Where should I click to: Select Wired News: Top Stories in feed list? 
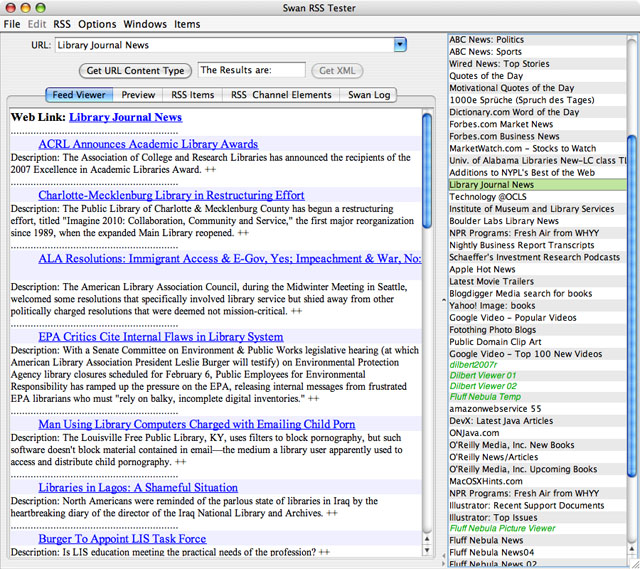click(x=499, y=64)
